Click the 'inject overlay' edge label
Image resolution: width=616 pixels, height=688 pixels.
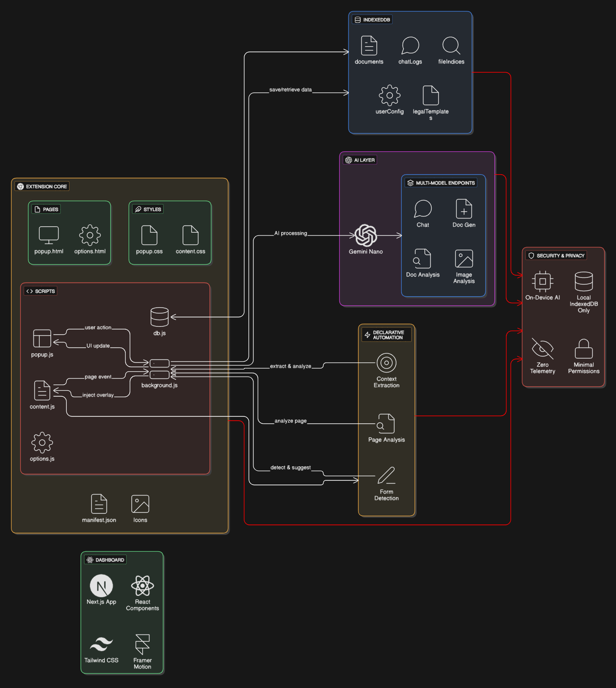click(98, 395)
